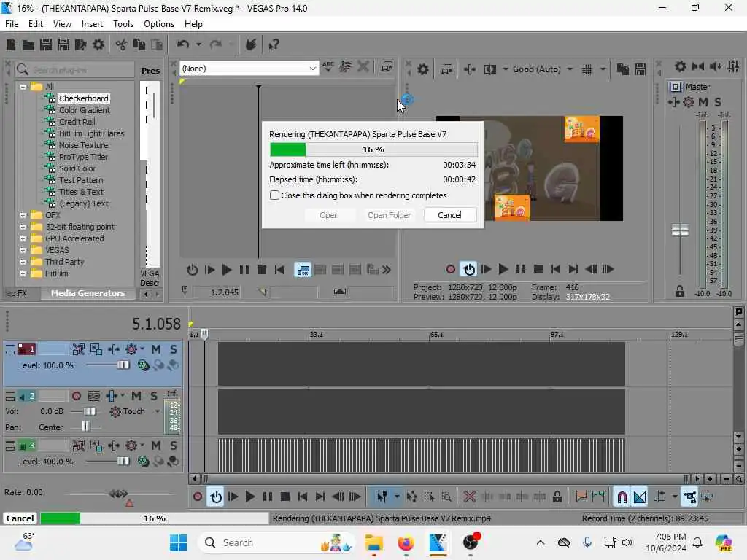The image size is (747, 560).
Task: Click track 2 arm for record button
Action: [x=76, y=396]
